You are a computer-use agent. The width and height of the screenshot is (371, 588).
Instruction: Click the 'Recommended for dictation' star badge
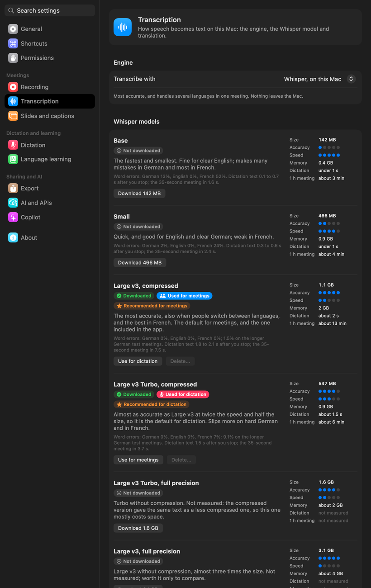tap(151, 404)
